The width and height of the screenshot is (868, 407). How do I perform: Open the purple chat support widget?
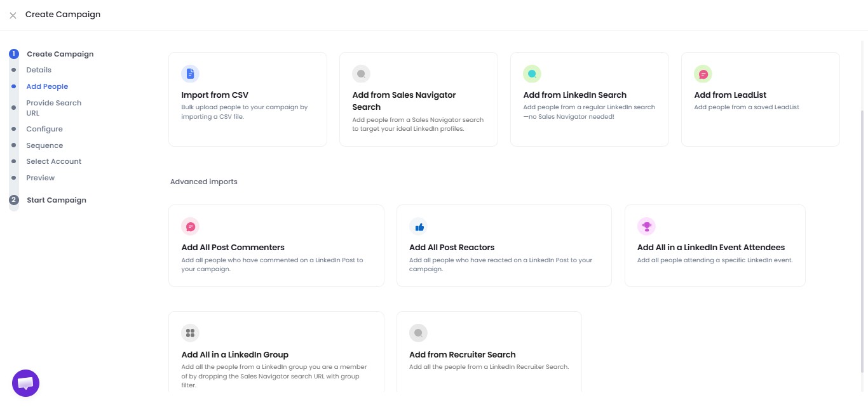point(25,383)
